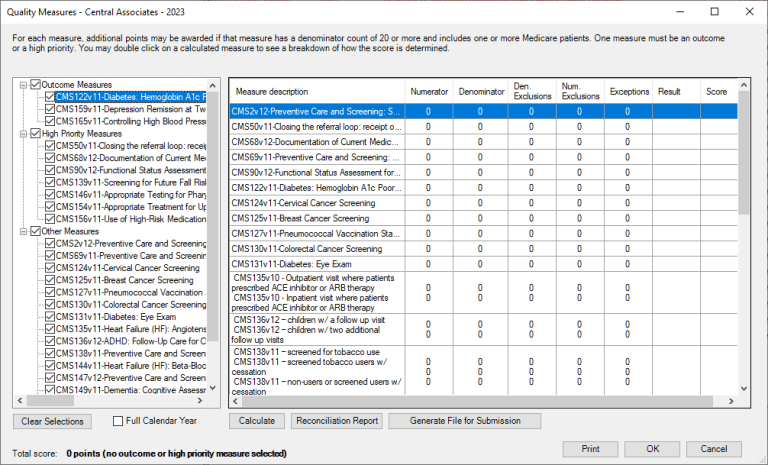This screenshot has height=465, width=768.
Task: Select CMS146v11-Appropriate Testing tree item
Action: coord(131,195)
